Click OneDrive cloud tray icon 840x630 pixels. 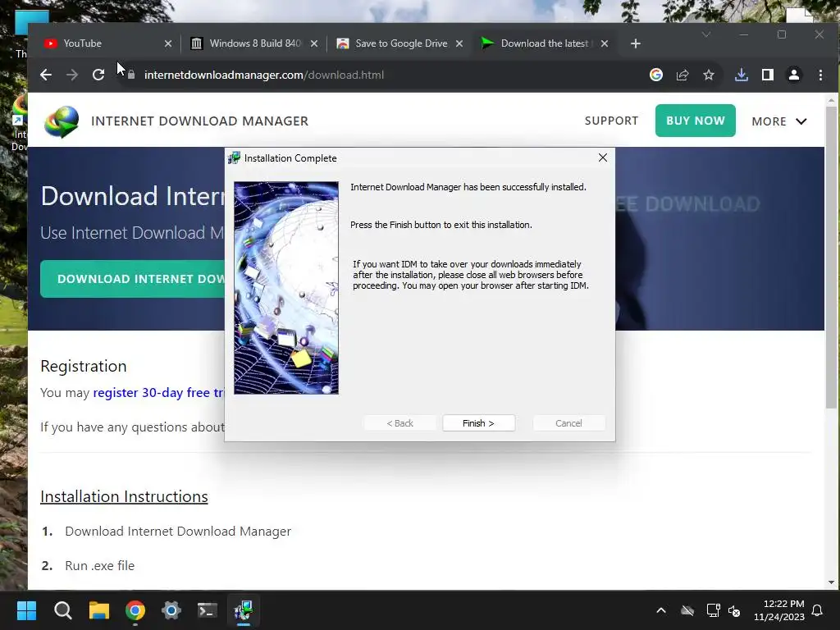pos(687,610)
